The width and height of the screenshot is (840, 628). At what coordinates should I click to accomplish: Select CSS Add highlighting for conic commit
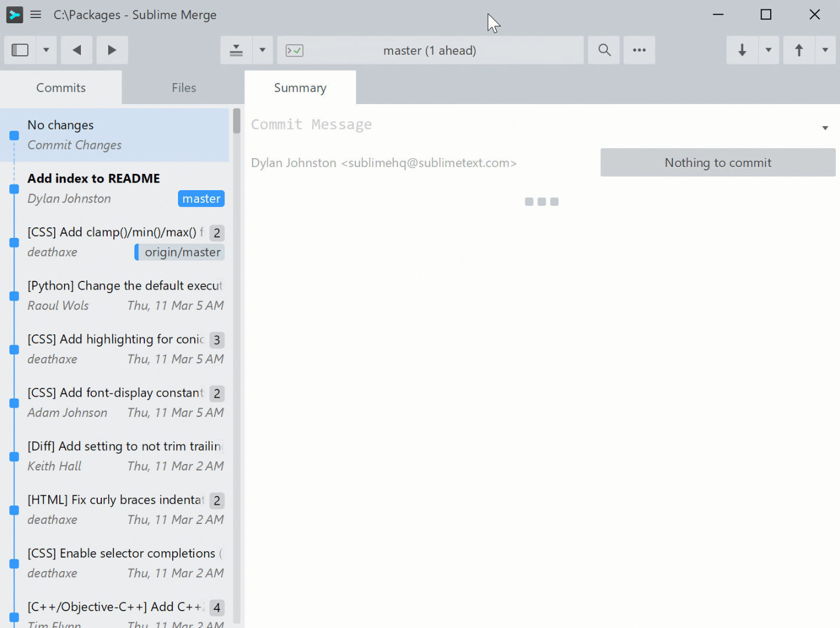pyautogui.click(x=115, y=349)
